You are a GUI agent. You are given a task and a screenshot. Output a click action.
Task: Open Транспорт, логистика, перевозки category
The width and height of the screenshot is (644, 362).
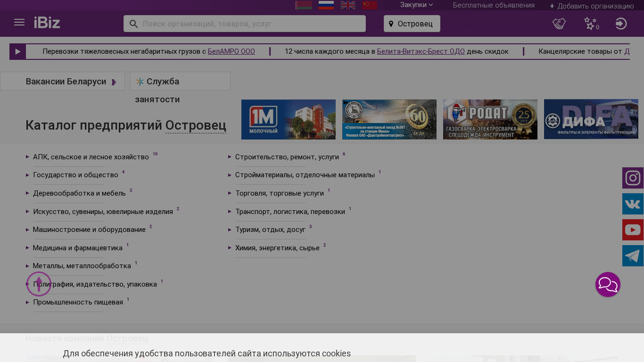tap(290, 212)
